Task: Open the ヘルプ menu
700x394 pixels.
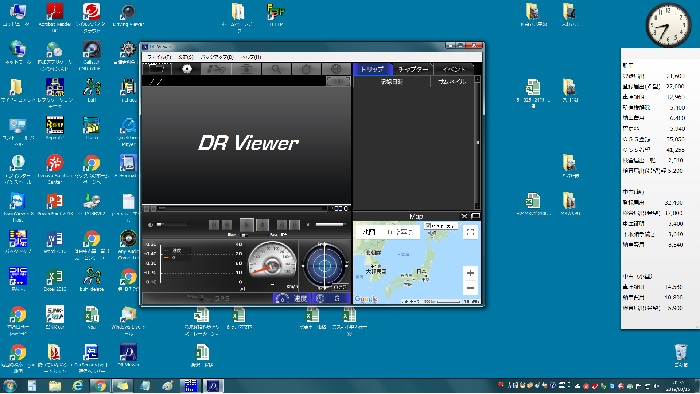Action: coord(251,57)
